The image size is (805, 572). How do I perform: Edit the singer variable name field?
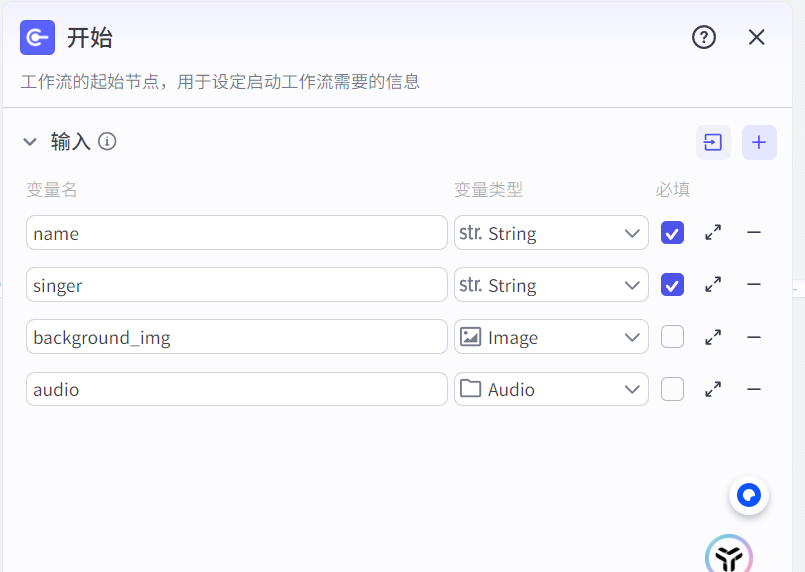click(237, 284)
